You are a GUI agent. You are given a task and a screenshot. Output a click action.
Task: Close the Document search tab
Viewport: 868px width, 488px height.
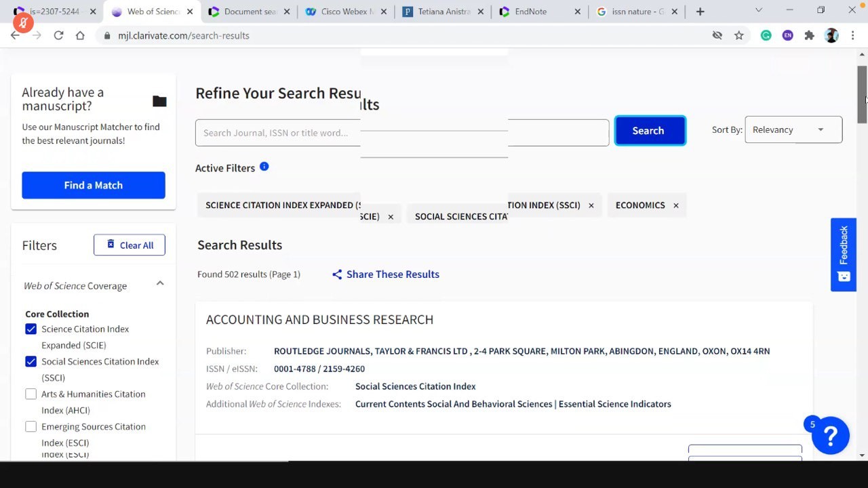pos(288,12)
